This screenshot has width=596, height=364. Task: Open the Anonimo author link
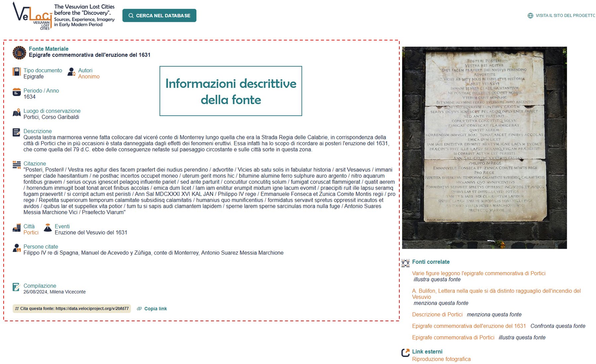pyautogui.click(x=89, y=77)
